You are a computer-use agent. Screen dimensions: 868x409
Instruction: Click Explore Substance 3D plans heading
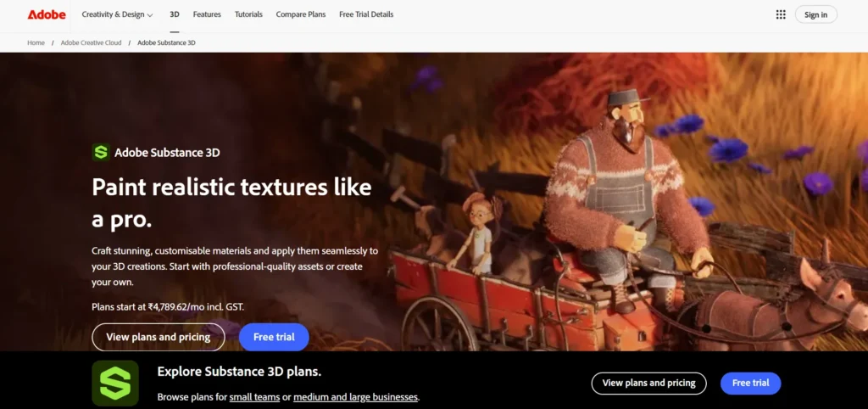[x=239, y=372]
